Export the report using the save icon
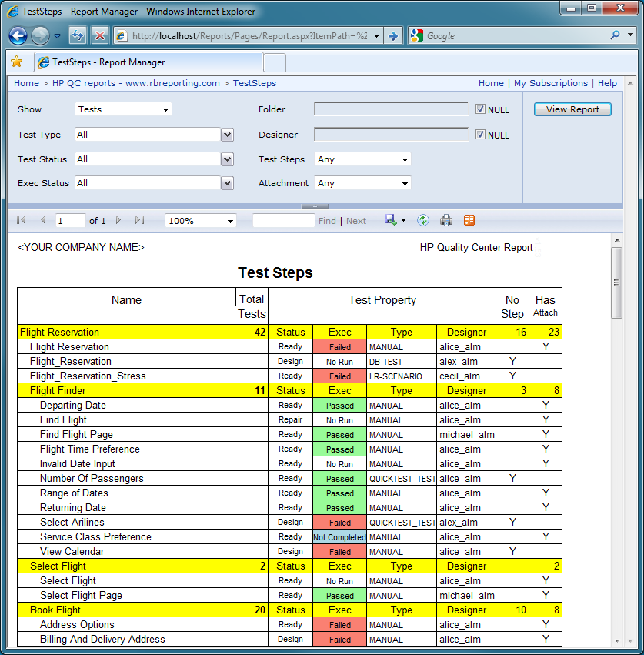Screen dimensions: 644x655 tap(391, 220)
